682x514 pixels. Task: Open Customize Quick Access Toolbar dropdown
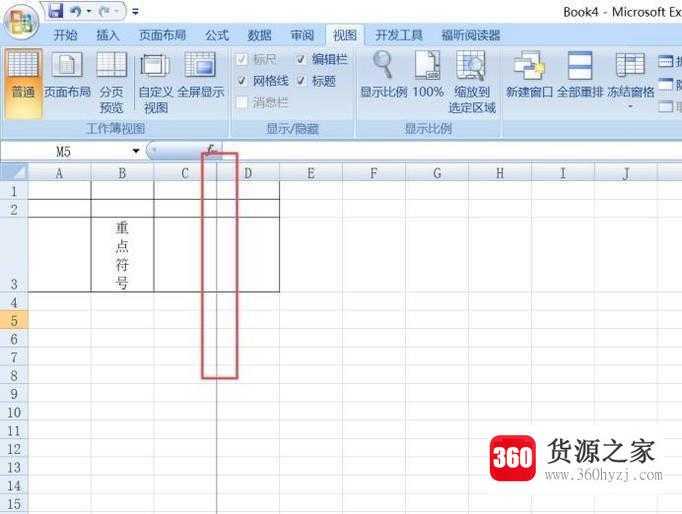(x=135, y=12)
